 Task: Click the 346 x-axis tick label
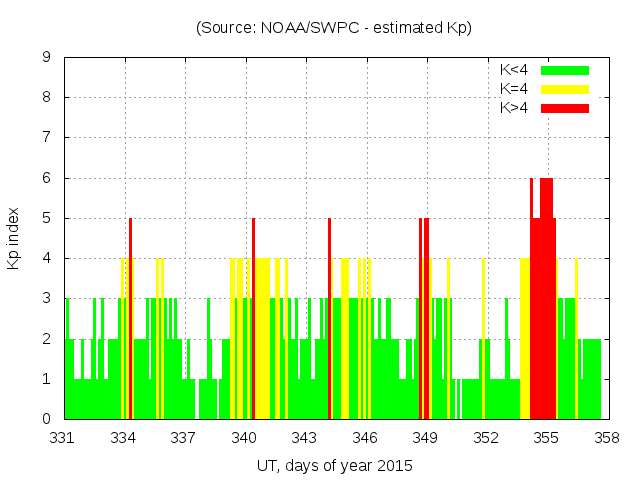pyautogui.click(x=365, y=437)
